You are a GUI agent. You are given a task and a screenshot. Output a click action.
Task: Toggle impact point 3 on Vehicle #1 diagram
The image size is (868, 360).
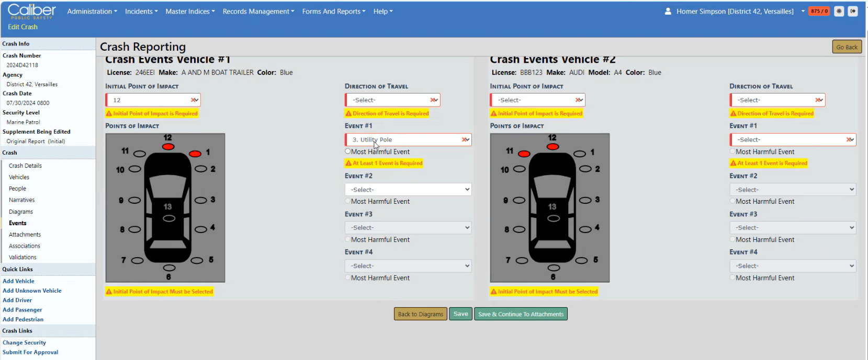click(201, 200)
